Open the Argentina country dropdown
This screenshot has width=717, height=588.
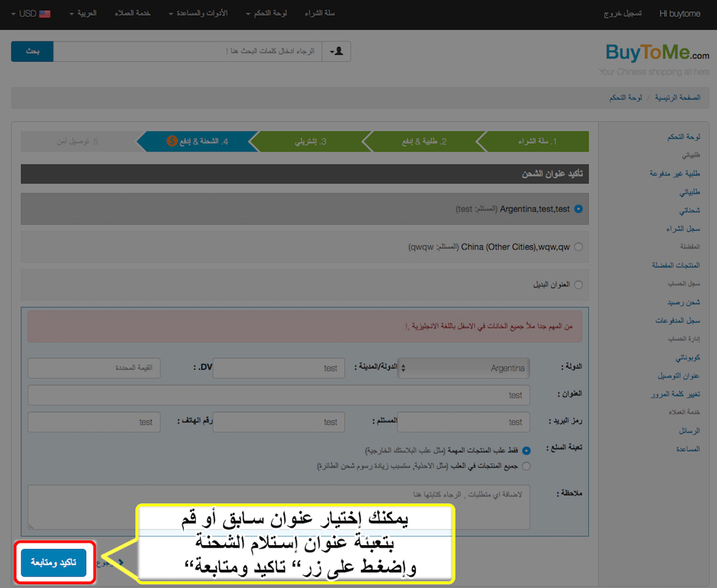tap(464, 369)
